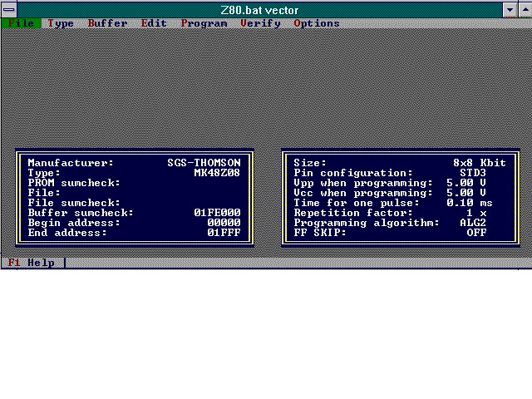Image resolution: width=532 pixels, height=399 pixels.
Task: Click the Repetition factor: label
Action: [353, 213]
